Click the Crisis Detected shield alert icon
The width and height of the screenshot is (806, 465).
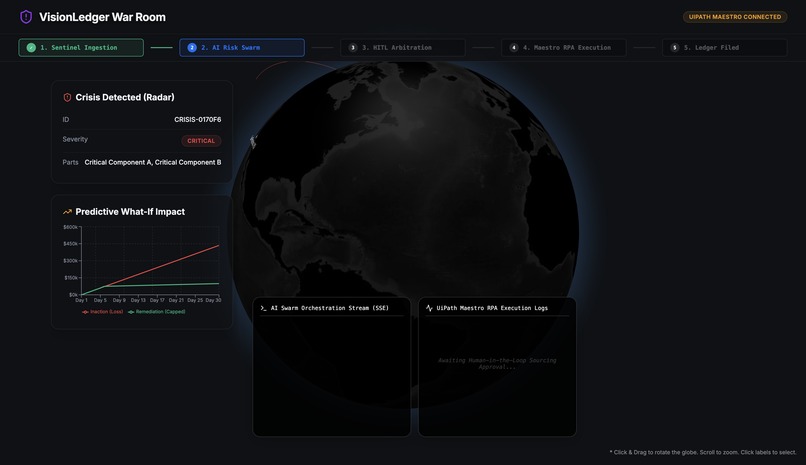pyautogui.click(x=67, y=97)
